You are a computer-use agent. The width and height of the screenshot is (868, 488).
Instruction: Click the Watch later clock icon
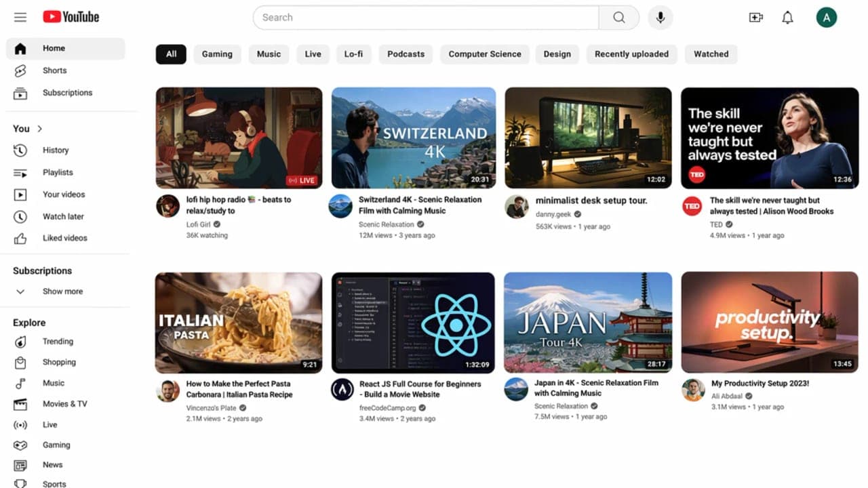pos(20,217)
